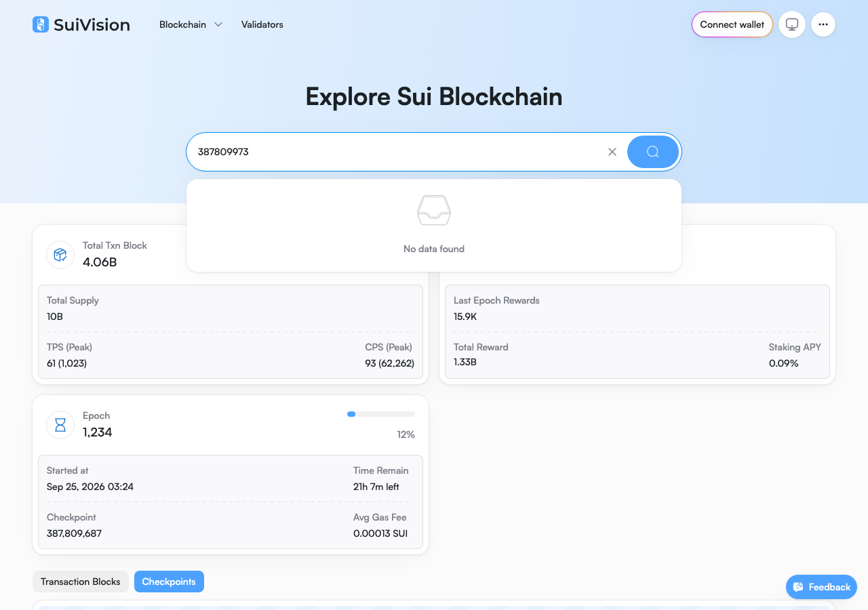Click the SuiVision logo icon
This screenshot has width=868, height=610.
pyautogui.click(x=41, y=24)
